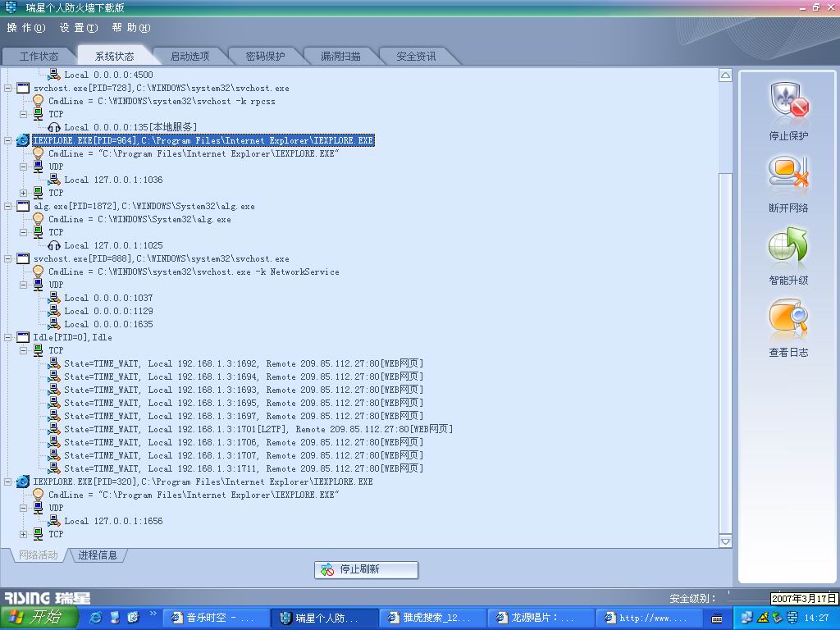Switch to the 进程信息 bottom tab

[x=98, y=555]
